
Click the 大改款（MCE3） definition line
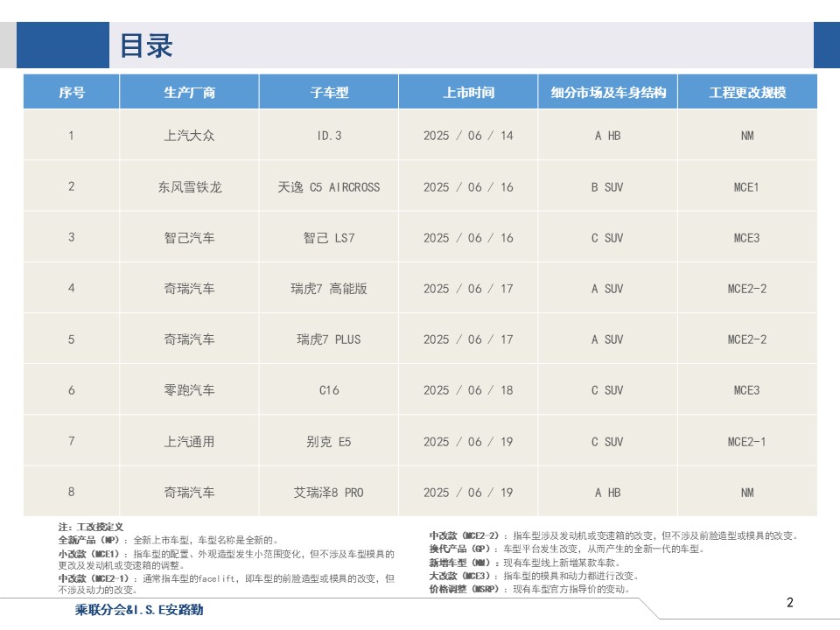click(x=534, y=576)
